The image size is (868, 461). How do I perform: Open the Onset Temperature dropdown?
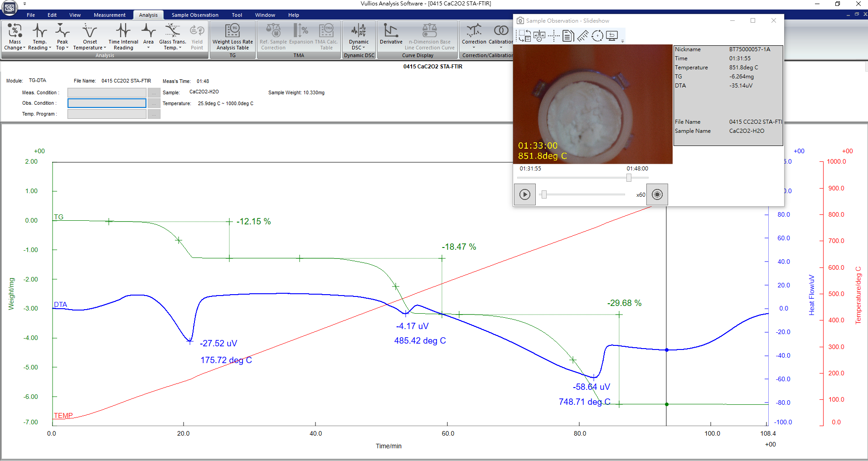(x=89, y=48)
